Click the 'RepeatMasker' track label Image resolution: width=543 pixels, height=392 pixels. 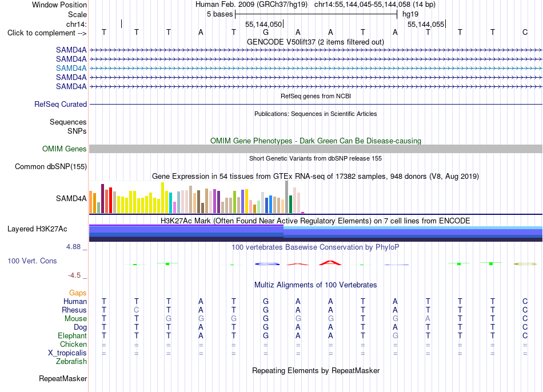click(x=63, y=378)
